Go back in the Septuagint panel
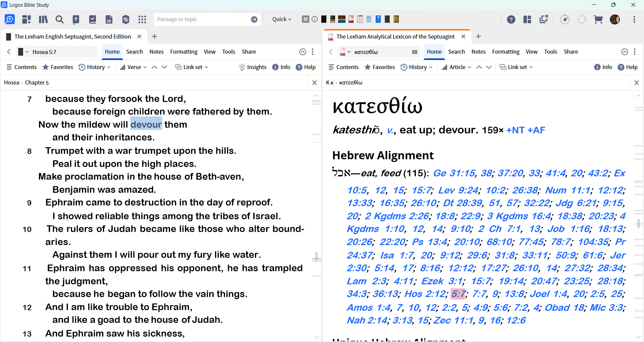 [x=9, y=52]
